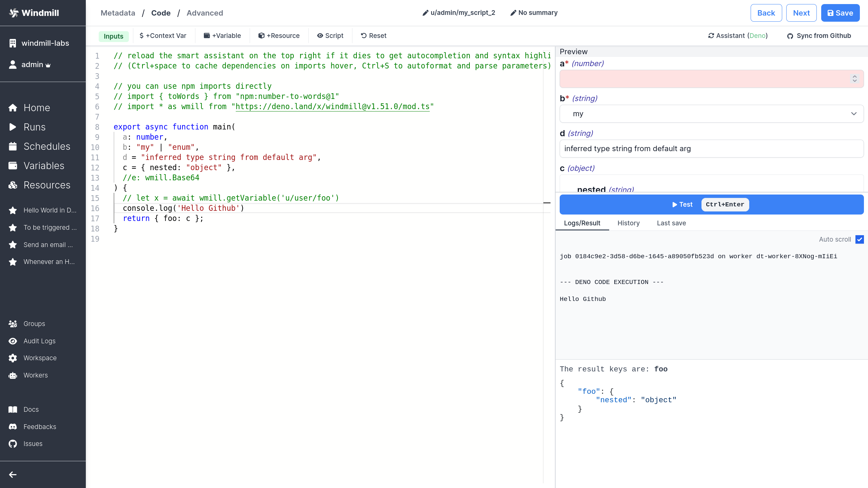This screenshot has width=868, height=488.
Task: Toggle the Script view eye button
Action: coord(330,36)
